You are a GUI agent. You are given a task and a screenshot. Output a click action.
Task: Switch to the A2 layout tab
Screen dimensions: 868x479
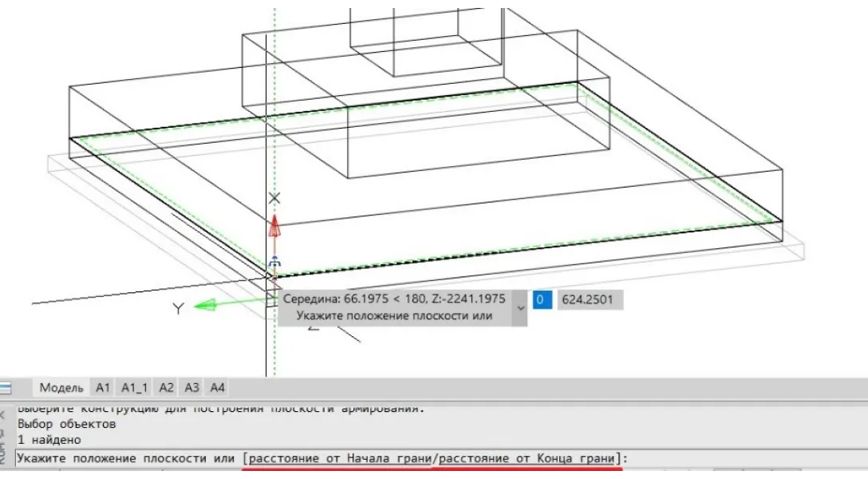[166, 388]
